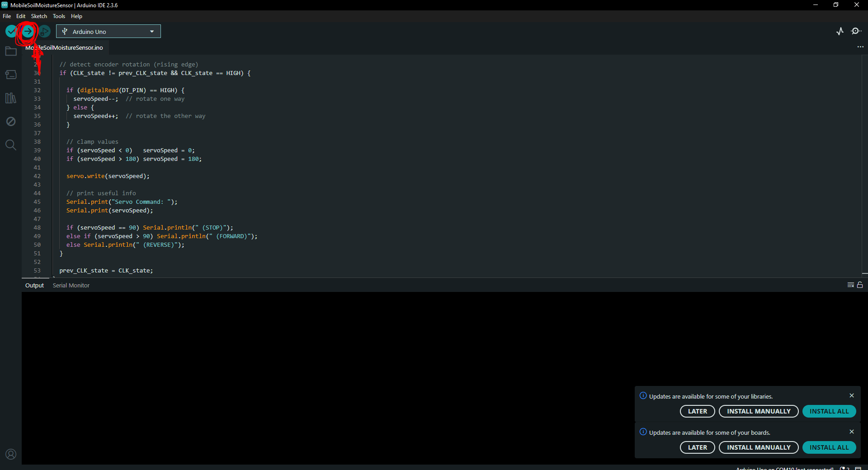Click 'Updates are available for some of your boards.' text

709,432
